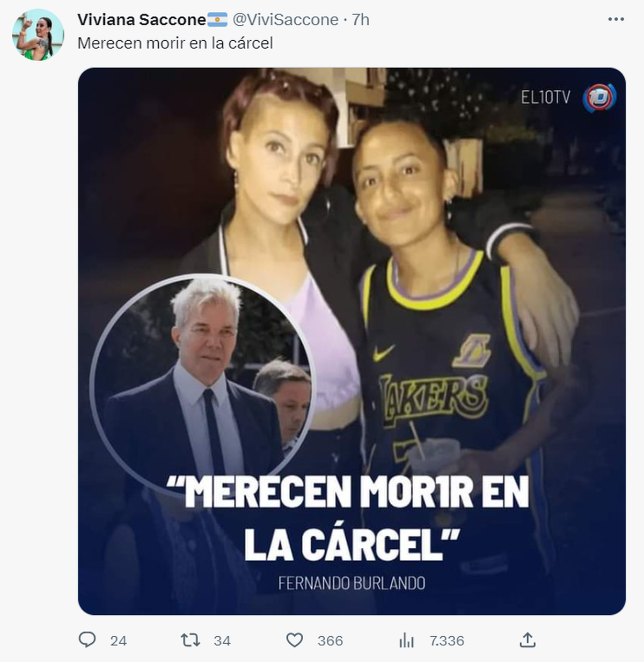Image resolution: width=644 pixels, height=662 pixels.
Task: Click the @ViviSaccone handle
Action: click(x=285, y=20)
